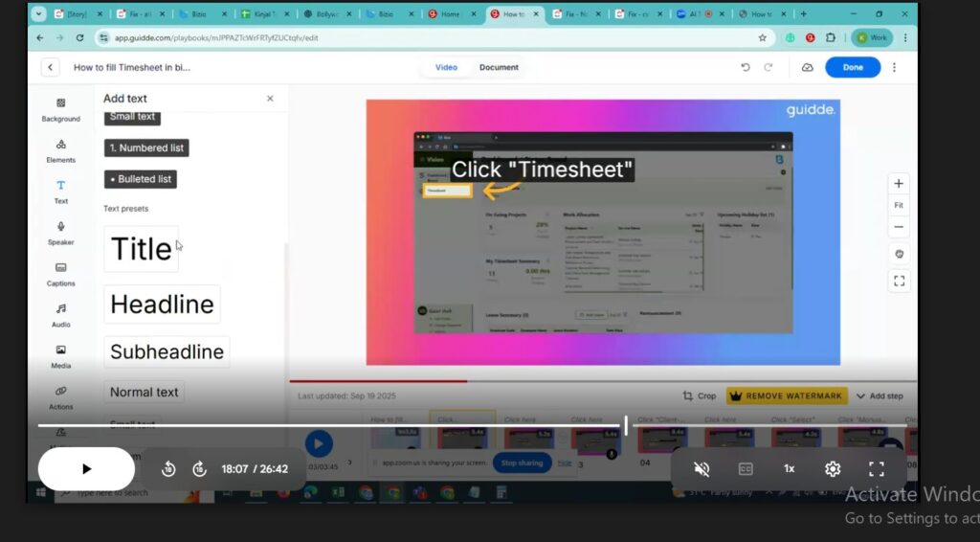Switch to the Video tab
980x542 pixels.
pyautogui.click(x=446, y=67)
